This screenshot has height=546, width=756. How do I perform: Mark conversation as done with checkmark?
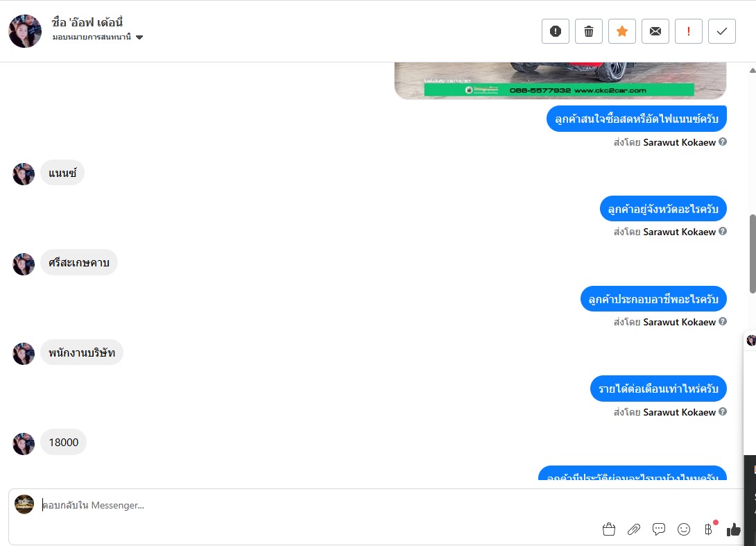click(x=722, y=31)
